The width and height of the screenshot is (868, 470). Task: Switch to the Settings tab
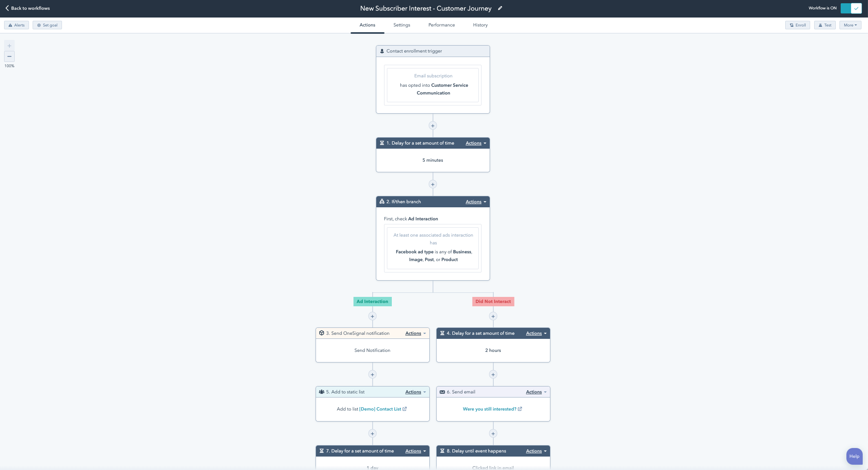point(402,25)
